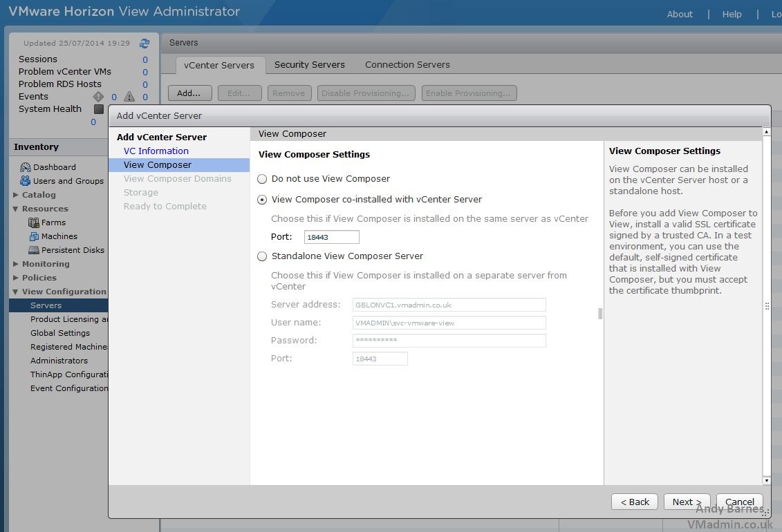This screenshot has height=532, width=782.
Task: Collapse the Resources tree node
Action: pyautogui.click(x=16, y=209)
